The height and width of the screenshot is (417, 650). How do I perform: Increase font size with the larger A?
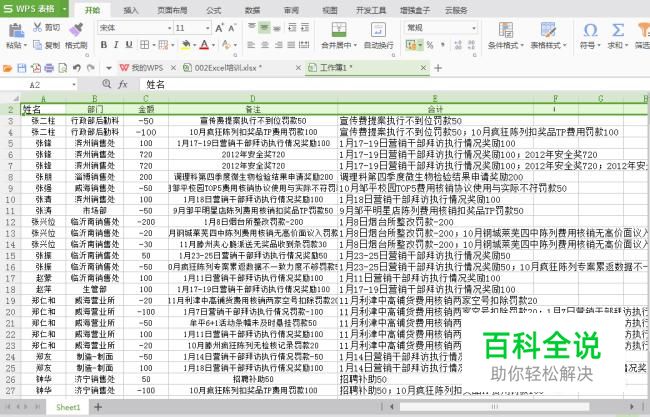pyautogui.click(x=220, y=28)
